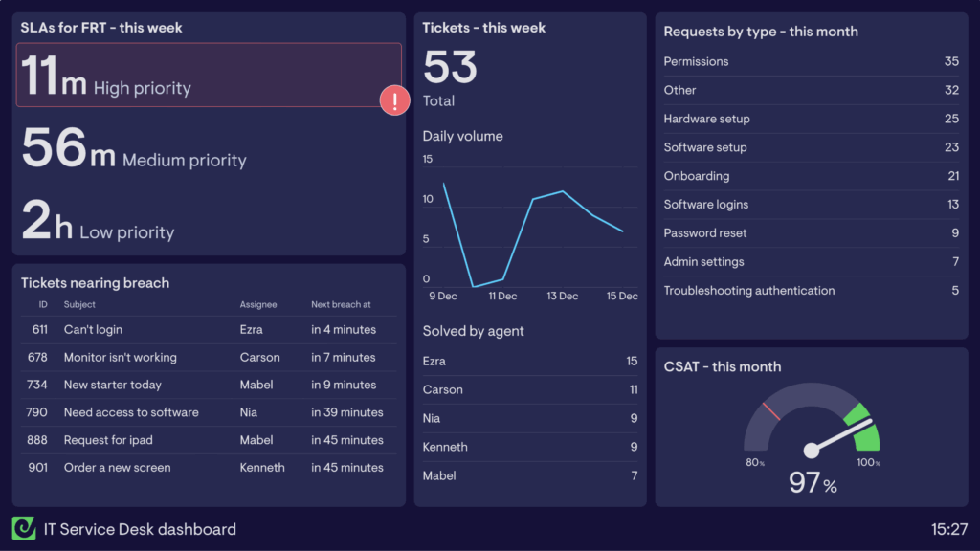
Task: Click the 53 Total tickets number
Action: 450,69
